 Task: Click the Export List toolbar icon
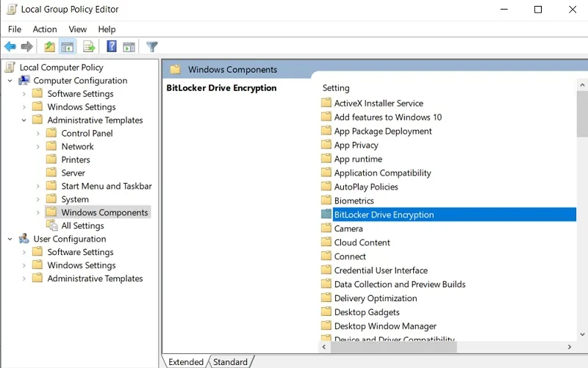[x=89, y=47]
